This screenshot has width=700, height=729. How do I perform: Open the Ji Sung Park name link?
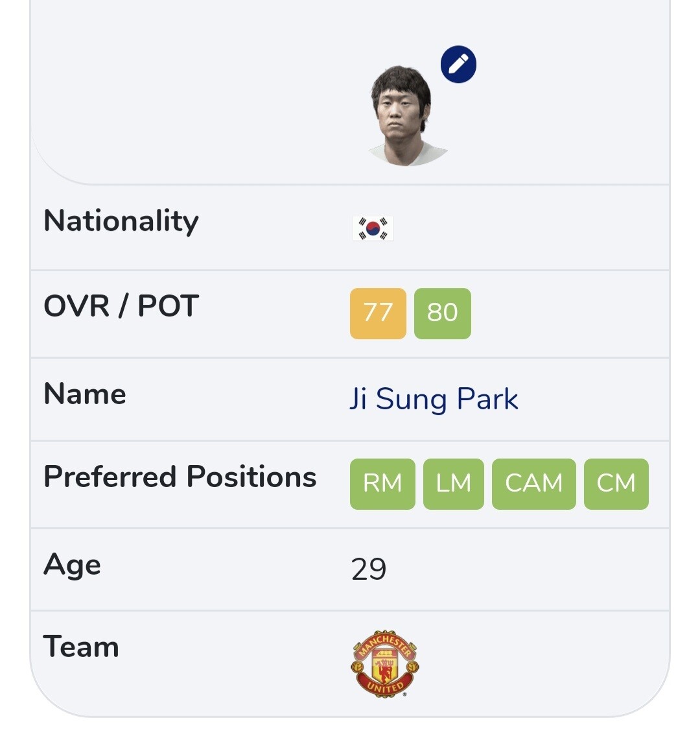coord(434,399)
